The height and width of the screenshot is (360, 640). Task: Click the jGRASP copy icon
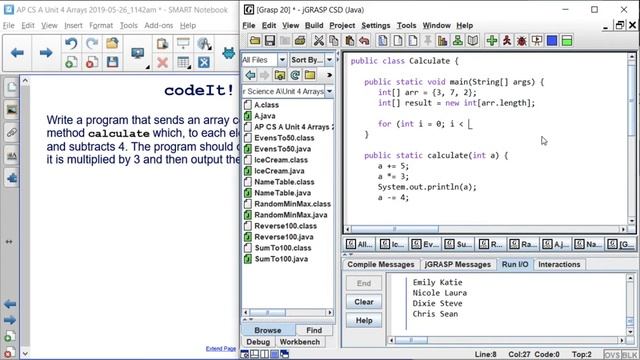tap(333, 40)
